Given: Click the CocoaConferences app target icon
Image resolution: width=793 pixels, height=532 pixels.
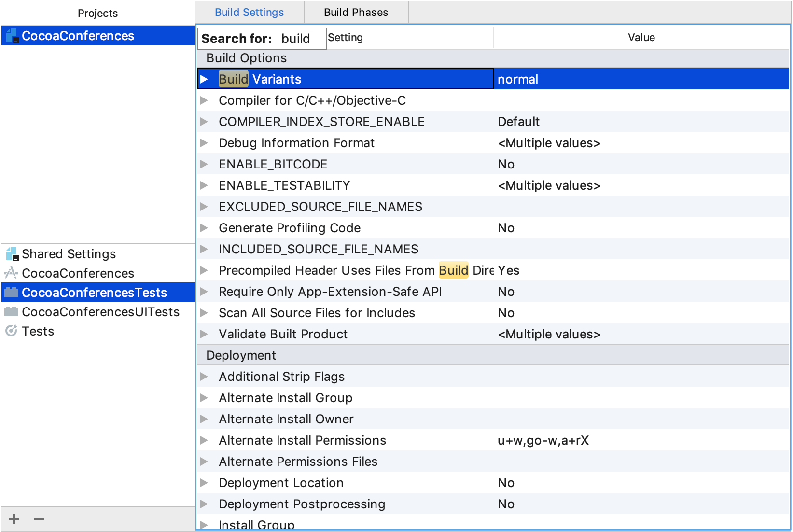Looking at the screenshot, I should [12, 273].
